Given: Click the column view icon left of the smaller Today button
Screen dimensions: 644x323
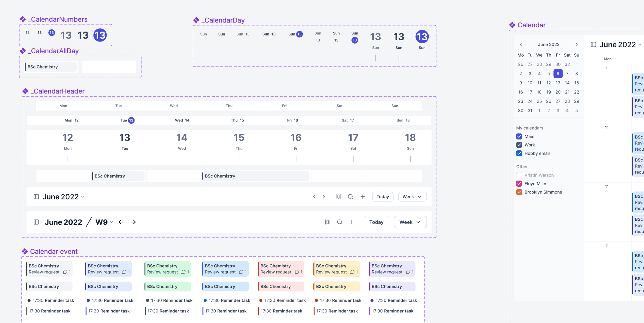Looking at the screenshot, I should (x=339, y=197).
